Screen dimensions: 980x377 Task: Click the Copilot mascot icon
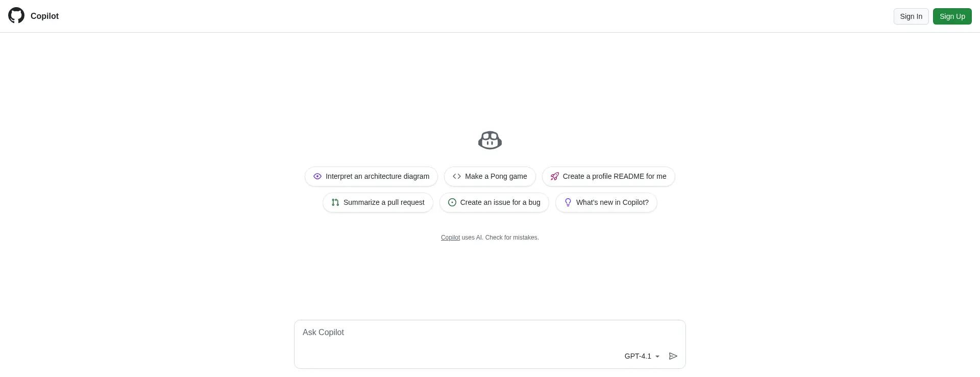(489, 140)
